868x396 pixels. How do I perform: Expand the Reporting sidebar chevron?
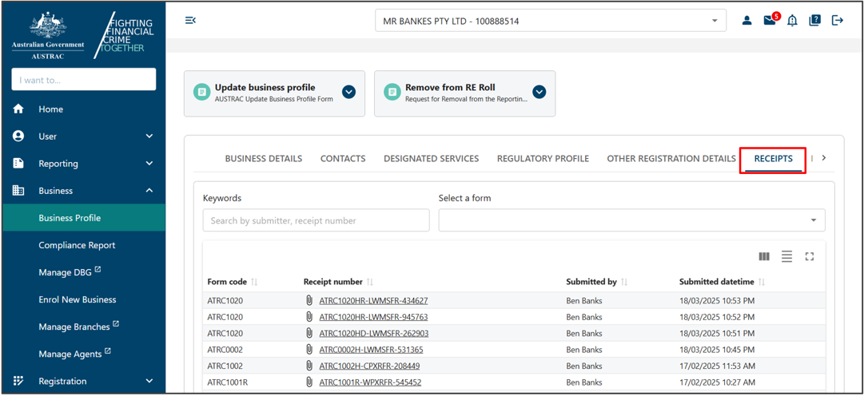(x=149, y=163)
